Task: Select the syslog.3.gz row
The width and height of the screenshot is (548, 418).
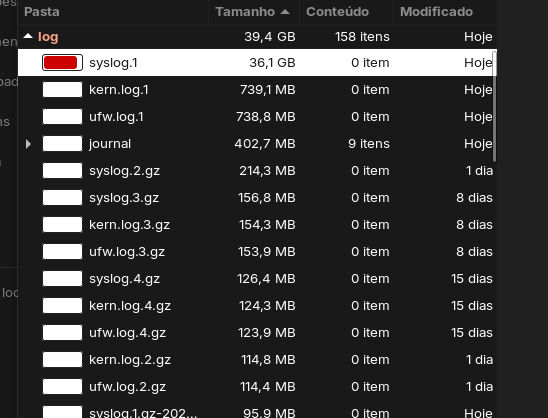Action: [x=257, y=197]
